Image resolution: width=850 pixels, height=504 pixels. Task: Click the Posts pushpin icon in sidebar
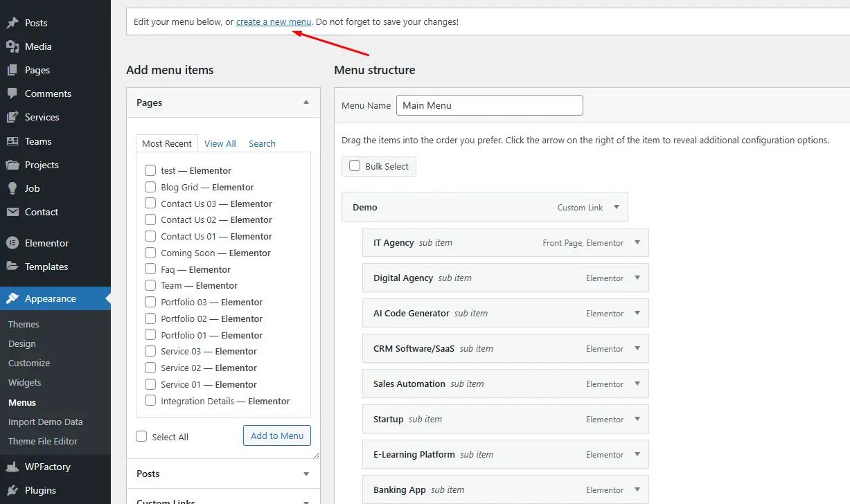coord(12,23)
